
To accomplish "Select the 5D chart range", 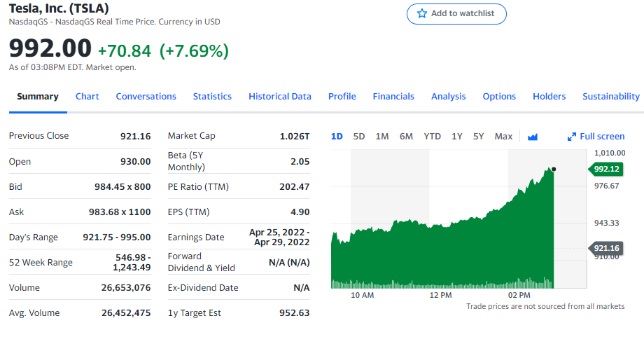I will pyautogui.click(x=359, y=137).
